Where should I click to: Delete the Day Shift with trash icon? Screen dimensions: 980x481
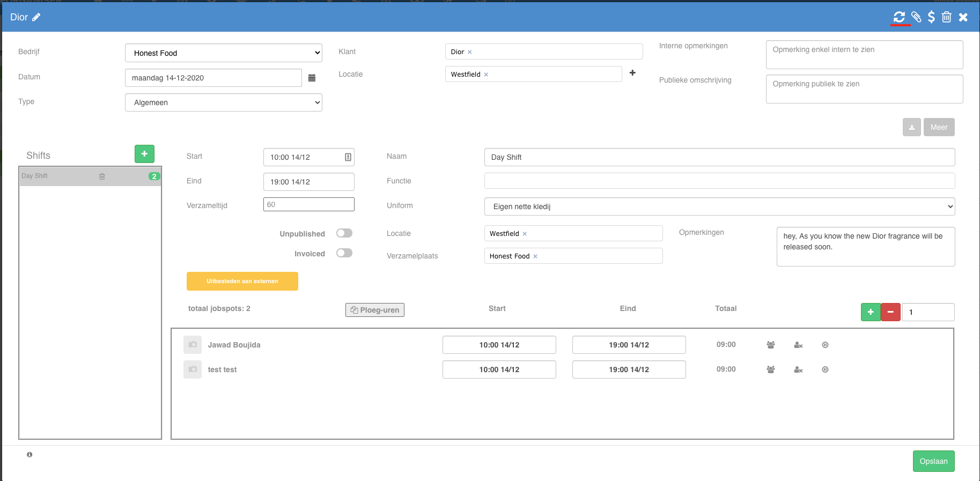point(102,176)
